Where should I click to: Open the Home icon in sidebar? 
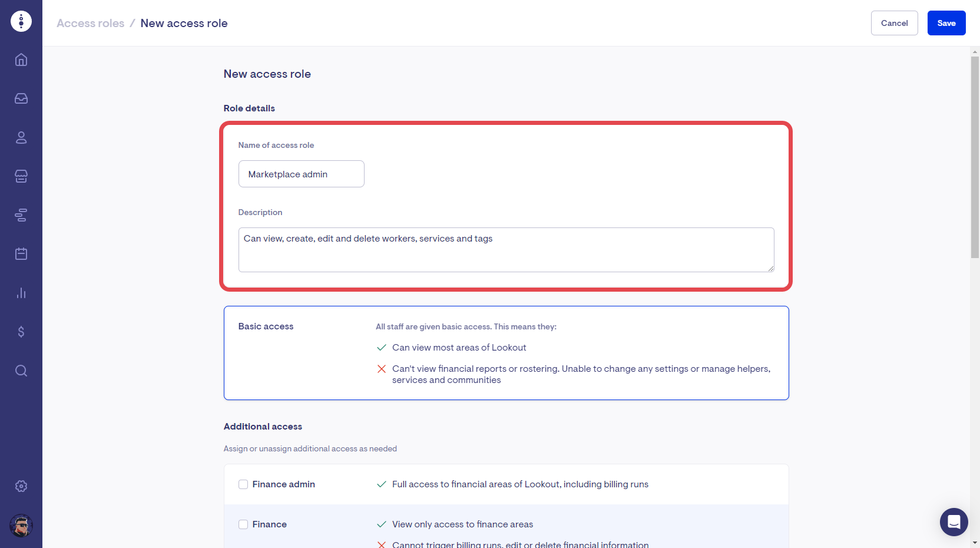coord(21,60)
